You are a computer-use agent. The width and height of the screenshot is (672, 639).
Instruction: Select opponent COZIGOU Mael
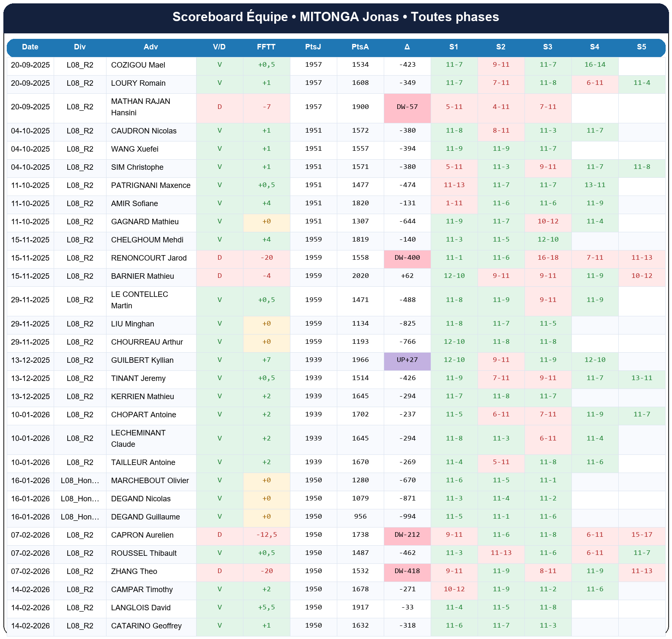[138, 65]
